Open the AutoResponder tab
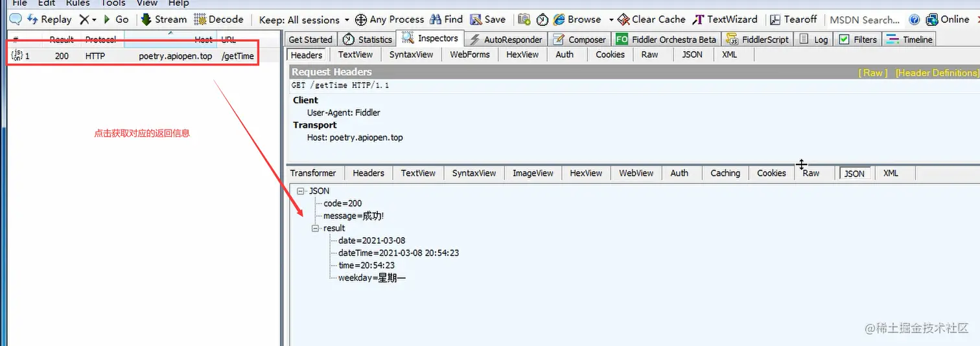 (506, 40)
